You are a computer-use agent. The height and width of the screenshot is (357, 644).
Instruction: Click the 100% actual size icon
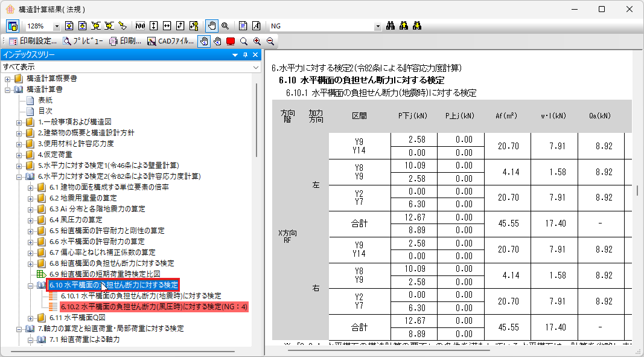click(140, 26)
